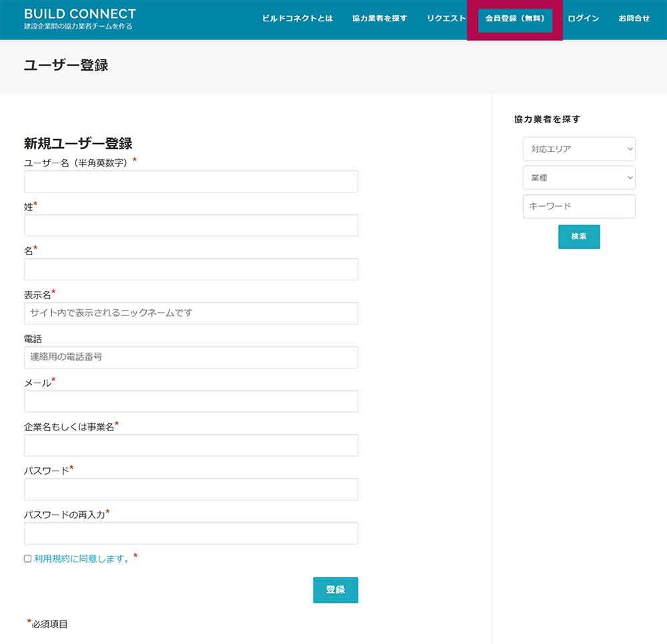Click the お問合せ contact menu item

click(633, 19)
